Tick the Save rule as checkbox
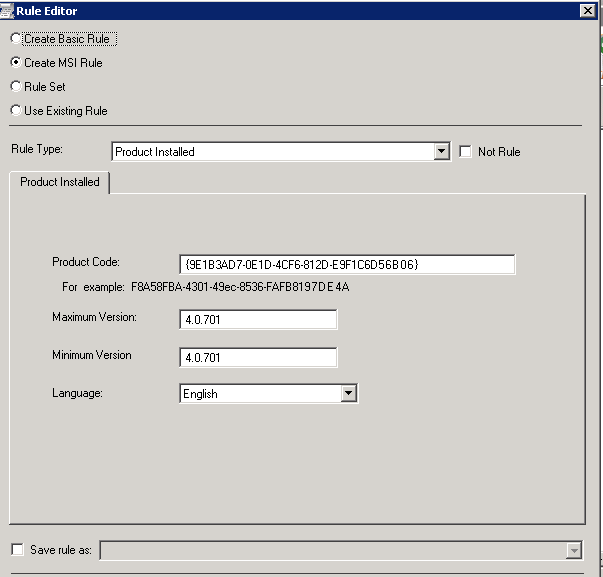 (17, 549)
